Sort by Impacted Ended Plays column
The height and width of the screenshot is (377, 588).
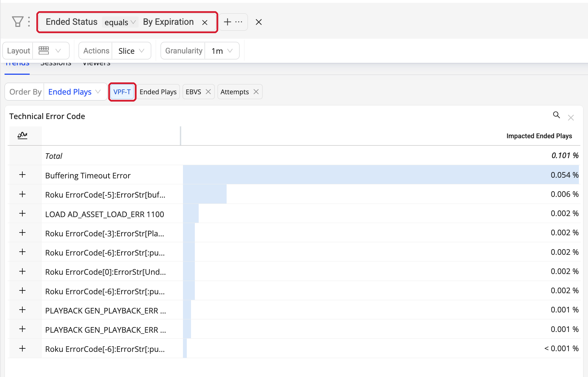tap(539, 136)
